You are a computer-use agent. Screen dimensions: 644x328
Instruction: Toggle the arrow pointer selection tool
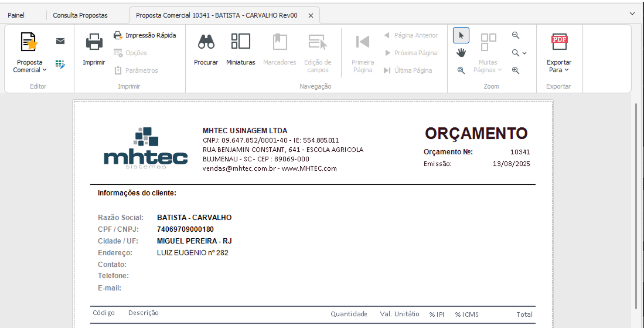[461, 35]
